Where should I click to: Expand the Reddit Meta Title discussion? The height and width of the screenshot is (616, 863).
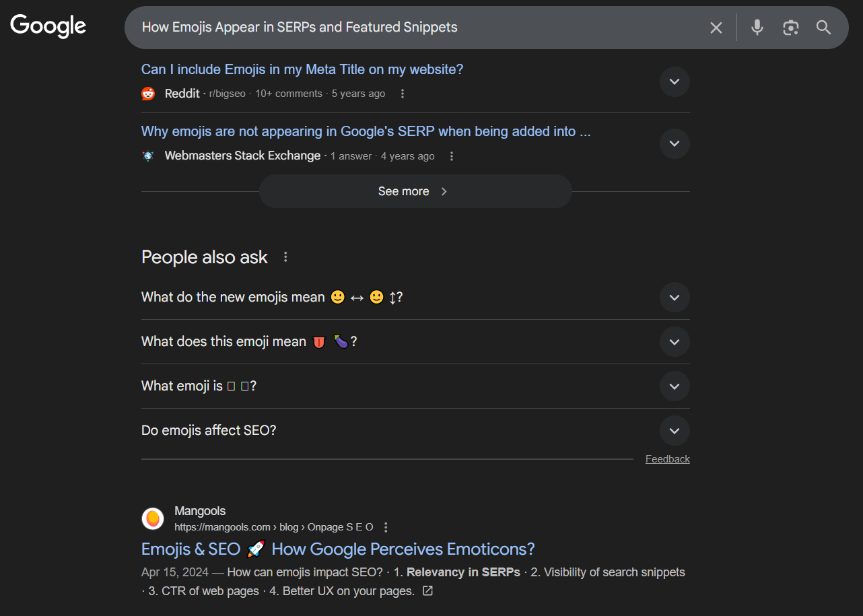675,81
